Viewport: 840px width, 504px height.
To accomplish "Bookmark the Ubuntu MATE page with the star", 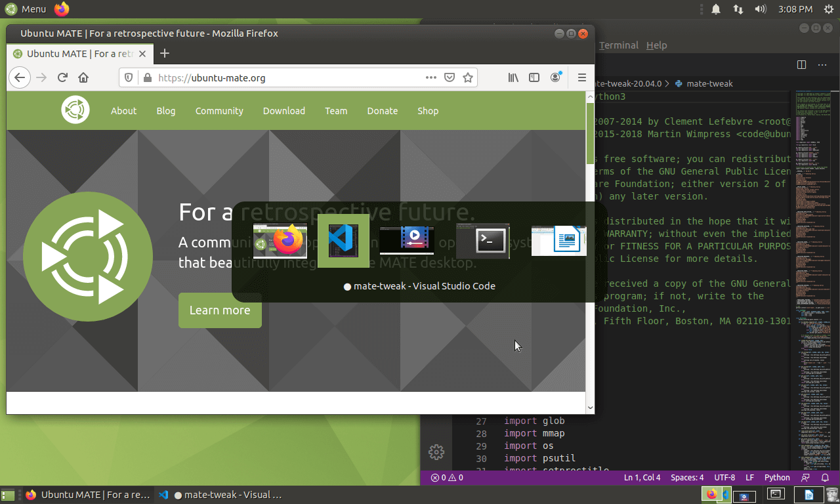I will click(x=468, y=77).
